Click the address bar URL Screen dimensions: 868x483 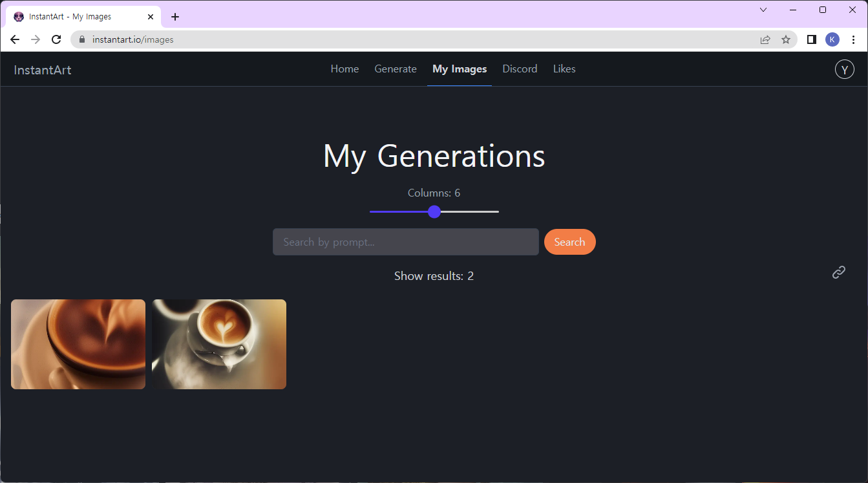[x=133, y=39]
